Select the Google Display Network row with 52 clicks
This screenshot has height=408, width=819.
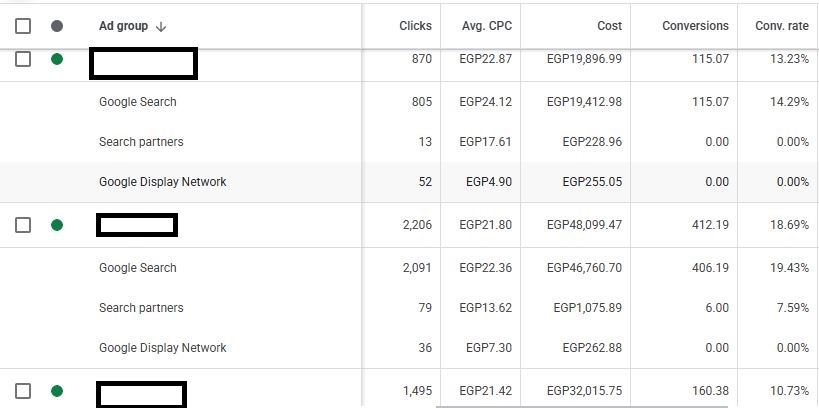tap(163, 182)
